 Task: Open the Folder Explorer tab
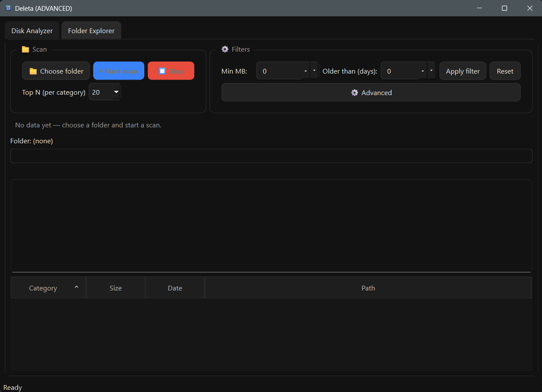coord(91,31)
